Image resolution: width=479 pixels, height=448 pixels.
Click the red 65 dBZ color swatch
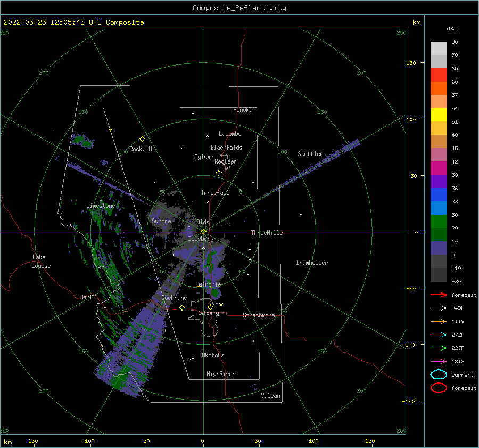(x=439, y=75)
